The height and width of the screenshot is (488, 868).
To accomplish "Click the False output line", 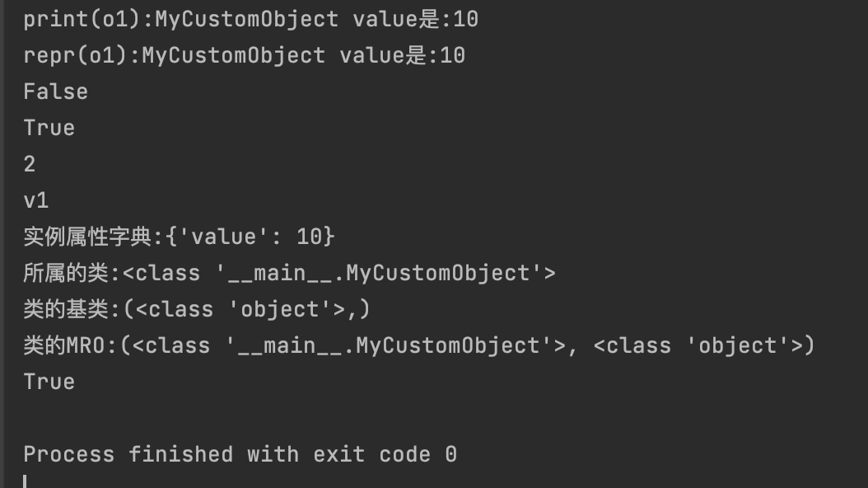I will (55, 92).
